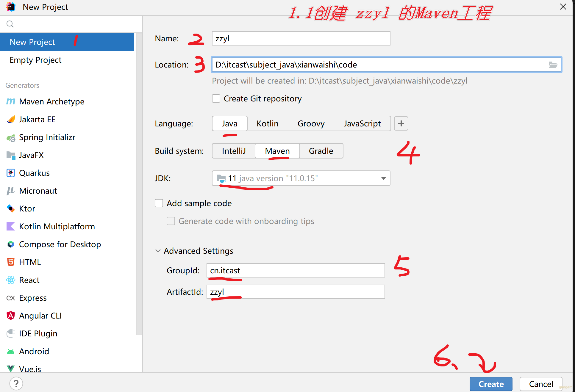
Task: Click the Micronaut mu icon
Action: point(11,191)
